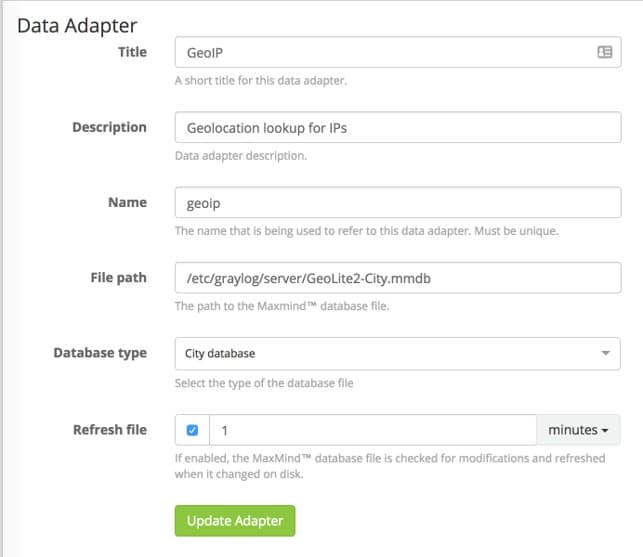The height and width of the screenshot is (557, 643).
Task: Click the Database type label
Action: pyautogui.click(x=100, y=353)
